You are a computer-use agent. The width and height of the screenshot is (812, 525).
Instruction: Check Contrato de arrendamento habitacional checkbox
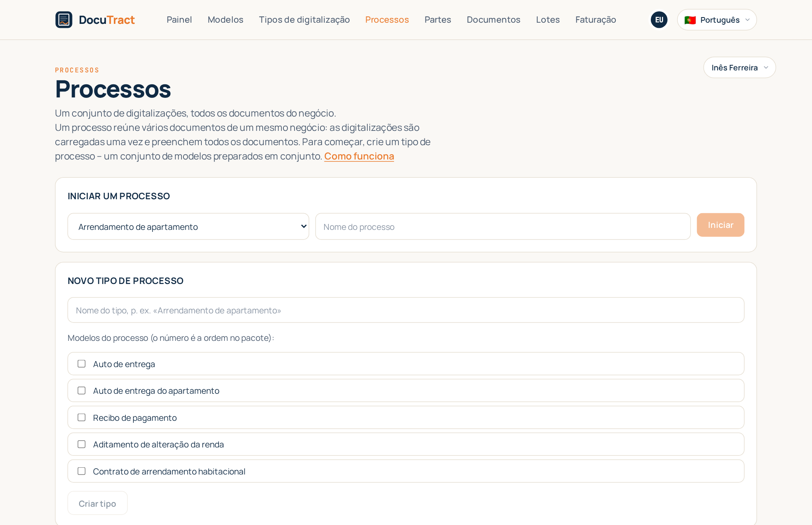(82, 471)
